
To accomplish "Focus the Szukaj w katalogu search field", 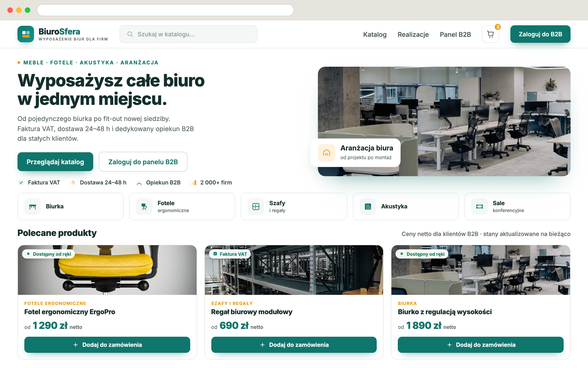I will (188, 34).
